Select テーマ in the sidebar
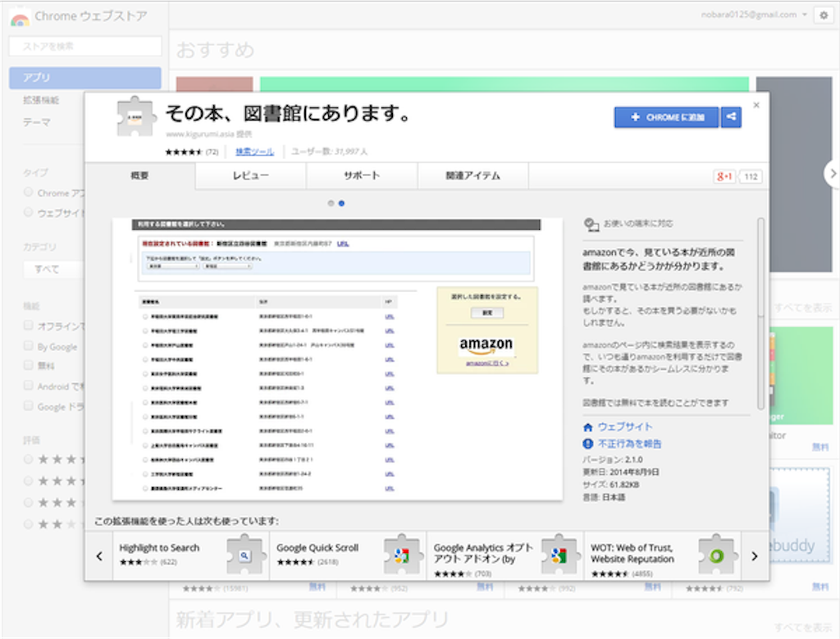Screen dimensions: 840x639 (37, 122)
